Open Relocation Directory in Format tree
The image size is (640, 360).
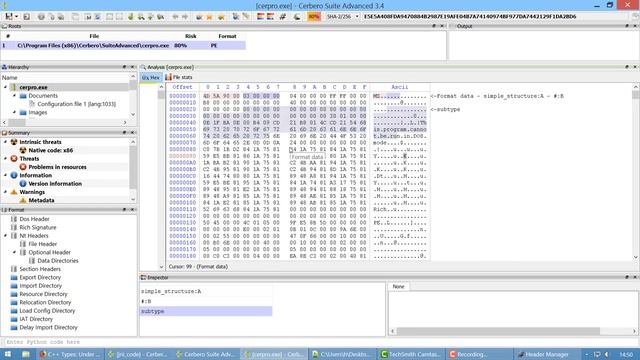45,302
